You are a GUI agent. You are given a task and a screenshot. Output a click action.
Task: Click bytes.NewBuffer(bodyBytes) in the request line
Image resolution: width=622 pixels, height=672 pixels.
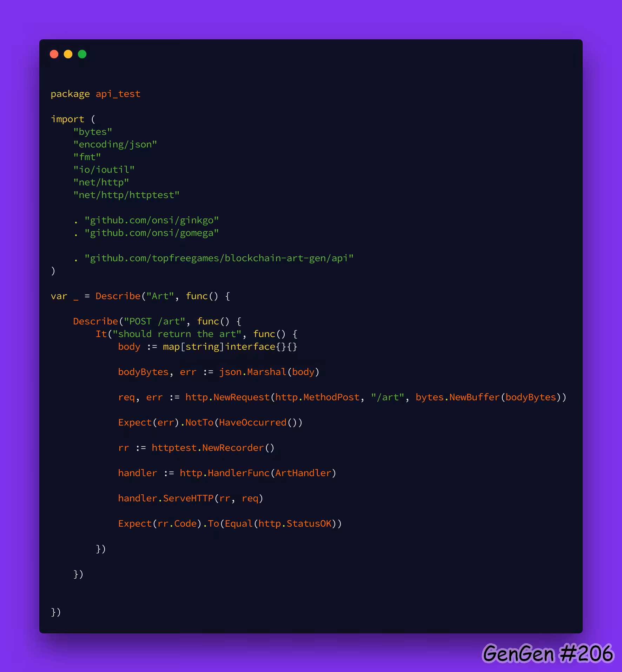pyautogui.click(x=488, y=397)
